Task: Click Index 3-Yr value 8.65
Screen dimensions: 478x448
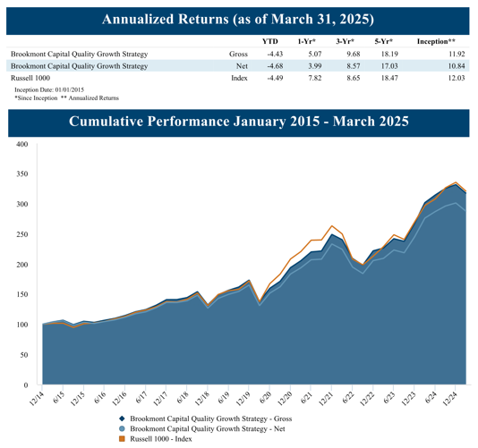Action: (x=354, y=78)
